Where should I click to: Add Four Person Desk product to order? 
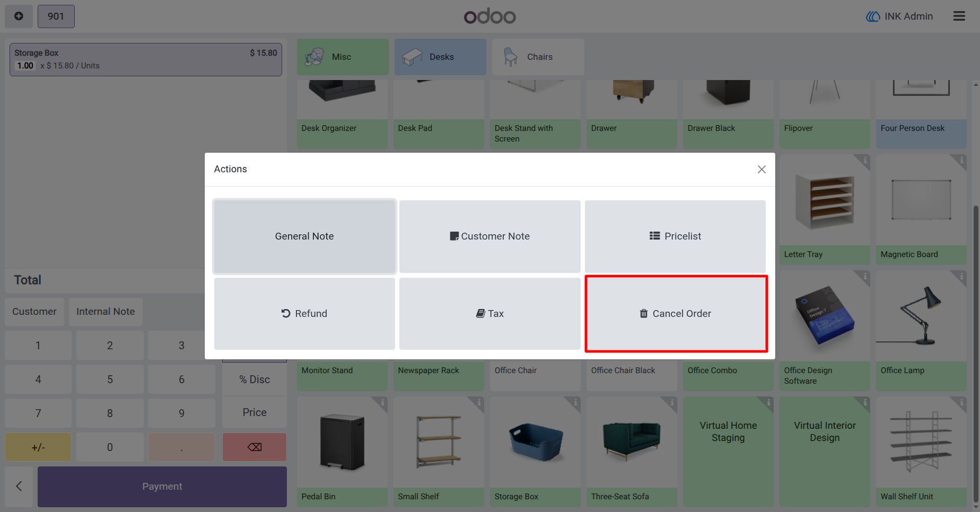[921, 114]
